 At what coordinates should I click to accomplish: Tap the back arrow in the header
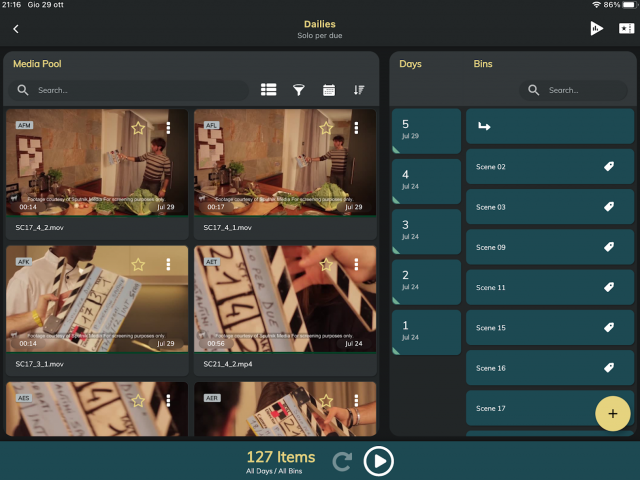coord(16,29)
